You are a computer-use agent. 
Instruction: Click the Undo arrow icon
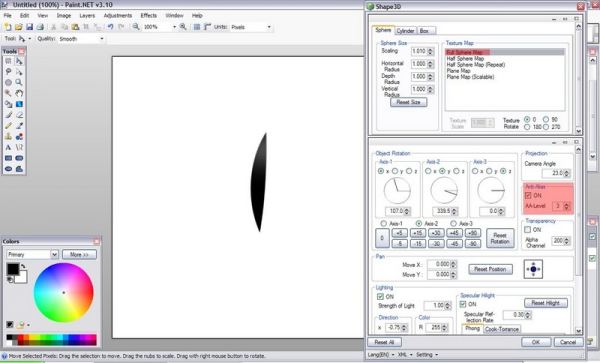pos(111,27)
